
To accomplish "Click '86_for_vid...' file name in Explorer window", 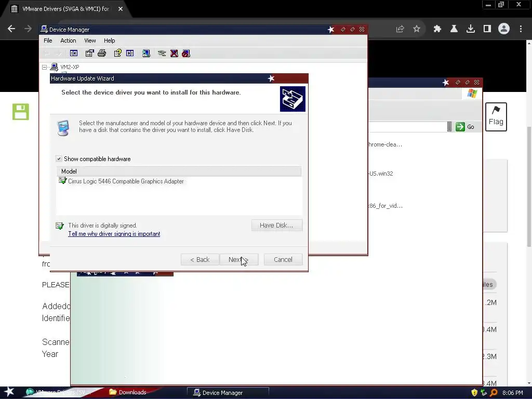I will 385,206.
